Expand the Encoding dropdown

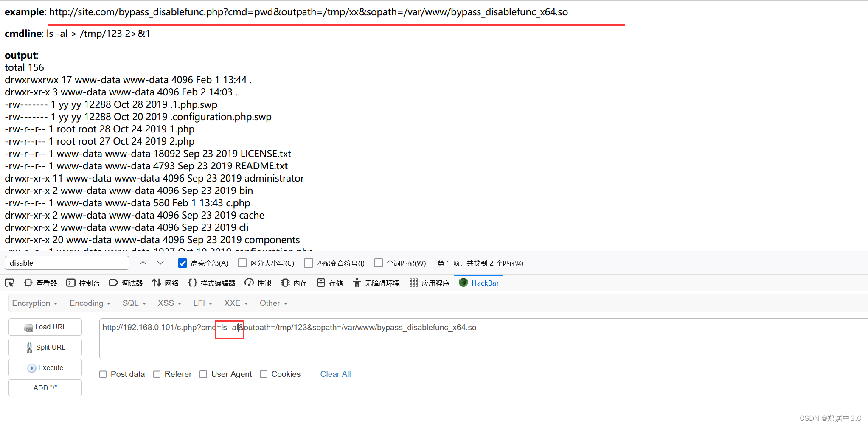click(90, 303)
